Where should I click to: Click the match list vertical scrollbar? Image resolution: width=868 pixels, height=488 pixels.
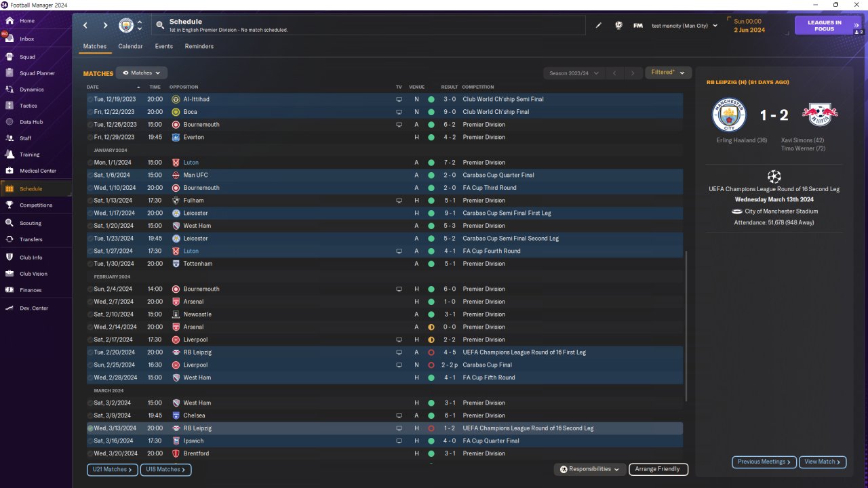coord(686,325)
